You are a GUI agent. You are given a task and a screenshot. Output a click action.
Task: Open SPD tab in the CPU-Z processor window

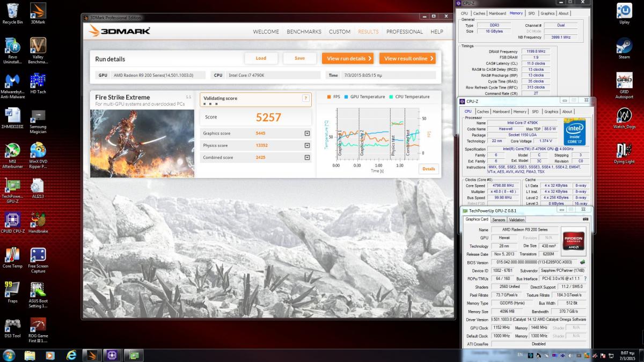[535, 112]
